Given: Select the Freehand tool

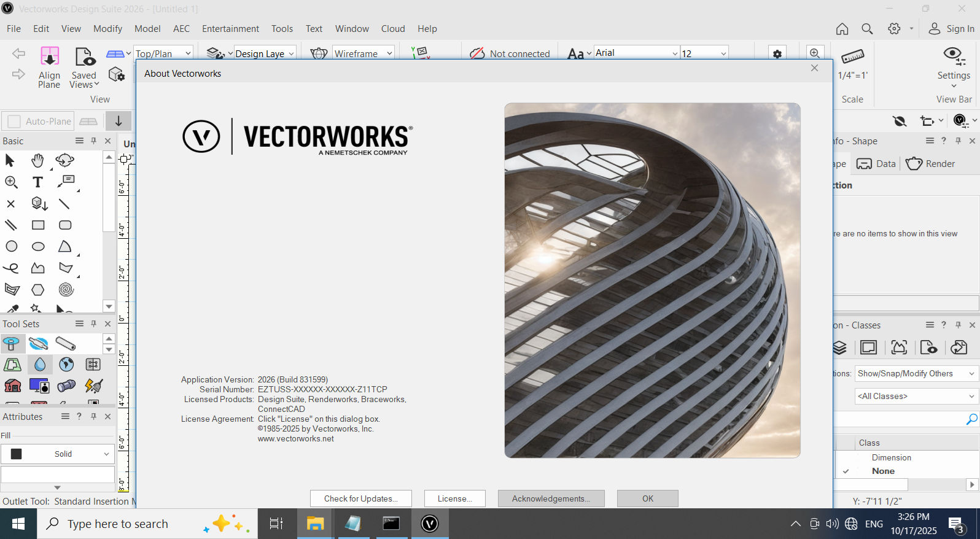Looking at the screenshot, I should [11, 268].
